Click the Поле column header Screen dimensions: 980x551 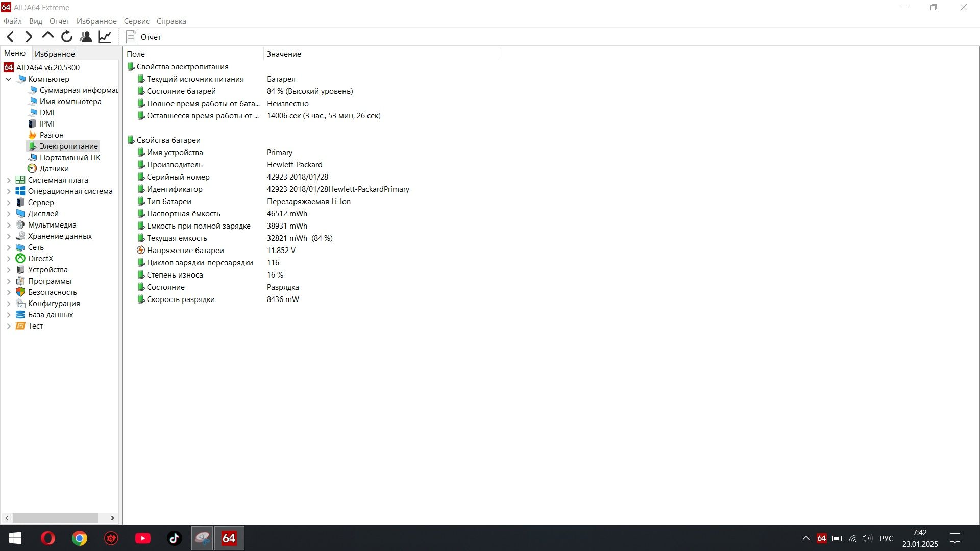coord(193,54)
